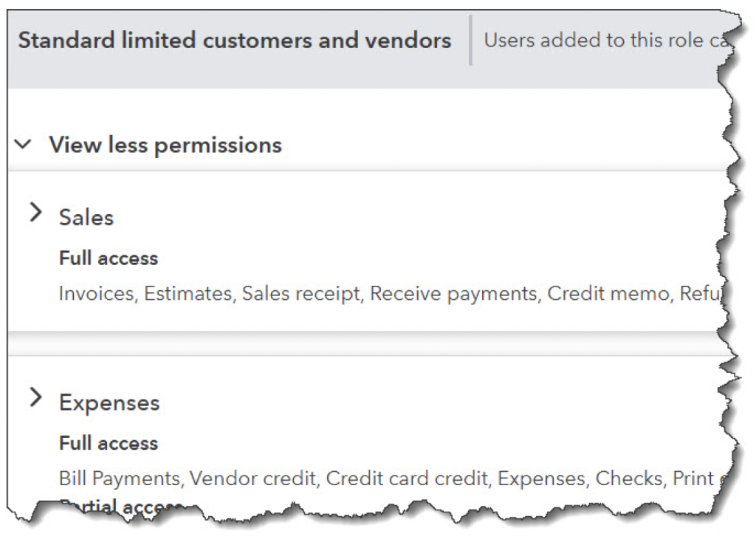The image size is (756, 542).
Task: Click the Credit memo permission text
Action: click(607, 294)
